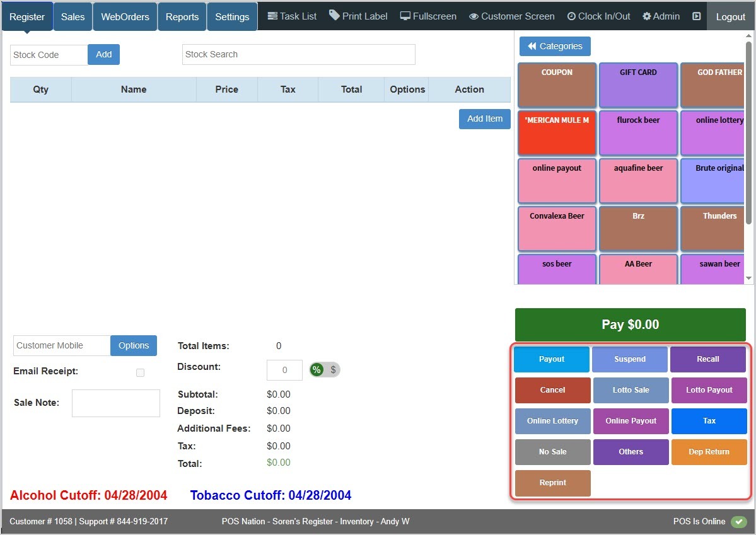This screenshot has width=756, height=535.
Task: Collapse the Categories panel with the double-chevron
Action: click(x=532, y=46)
